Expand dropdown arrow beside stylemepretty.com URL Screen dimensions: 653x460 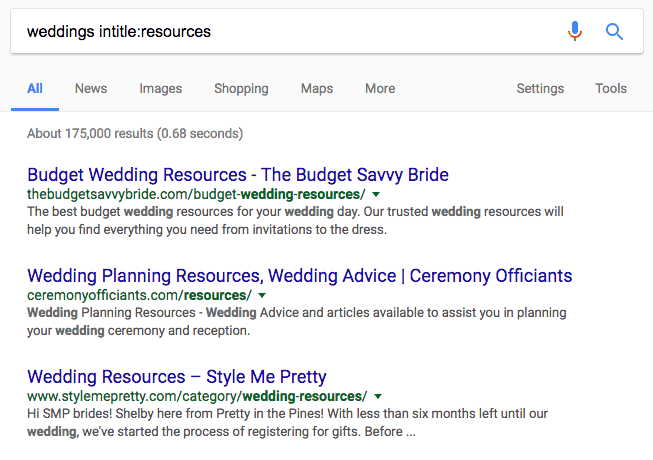(x=378, y=396)
